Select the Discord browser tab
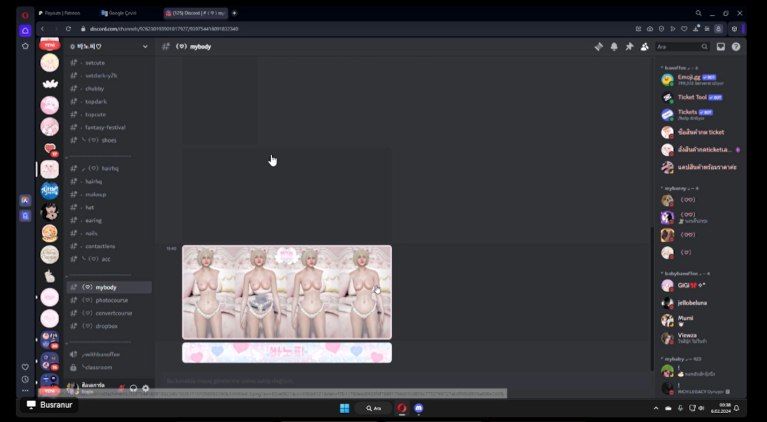 pos(196,13)
